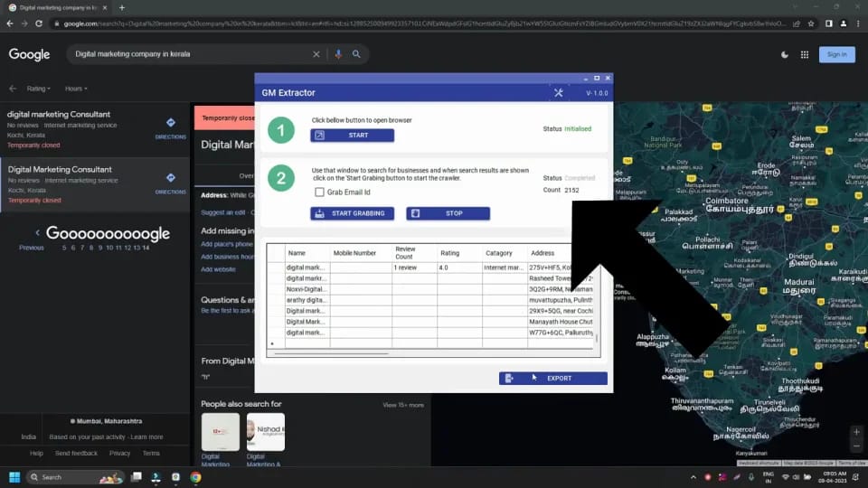Select the Digital marketing company browser tab

coord(58,8)
